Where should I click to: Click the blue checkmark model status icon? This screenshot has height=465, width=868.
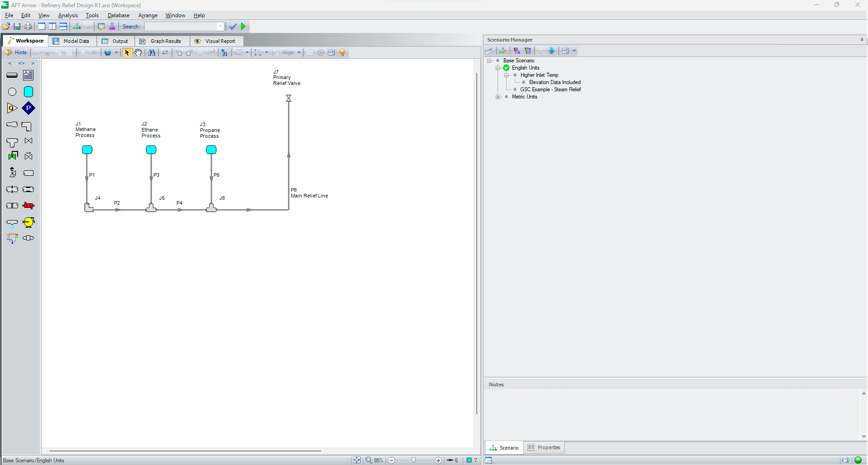[x=232, y=27]
